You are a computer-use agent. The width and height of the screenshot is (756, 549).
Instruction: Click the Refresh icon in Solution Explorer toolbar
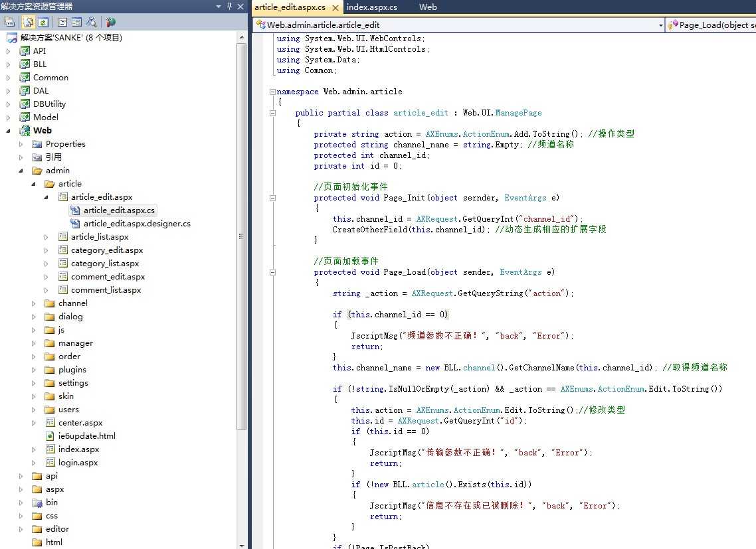pos(43,22)
